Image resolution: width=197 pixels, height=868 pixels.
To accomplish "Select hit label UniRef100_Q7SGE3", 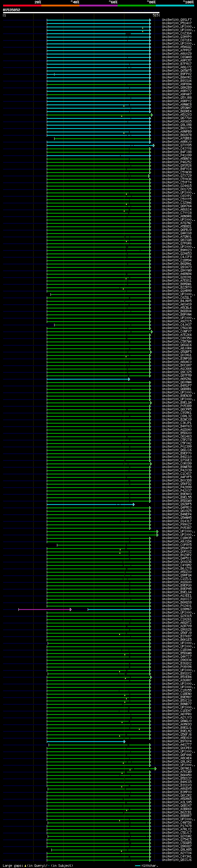I will [177, 460].
